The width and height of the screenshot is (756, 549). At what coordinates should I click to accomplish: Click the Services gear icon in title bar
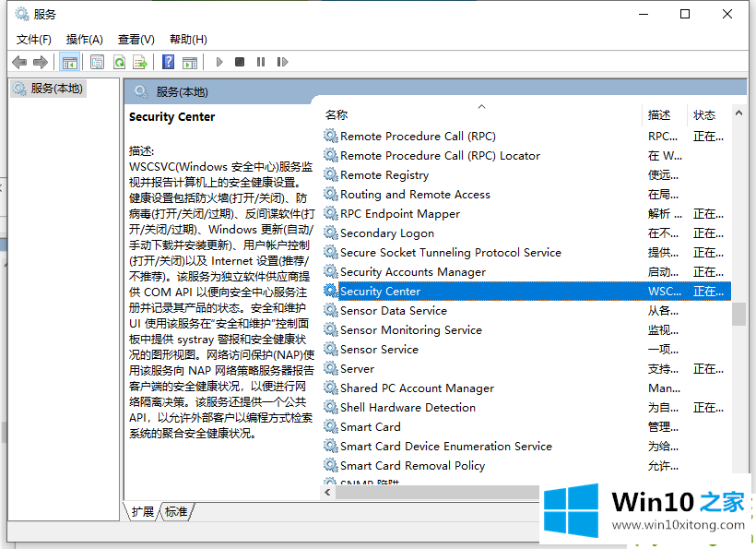click(22, 14)
